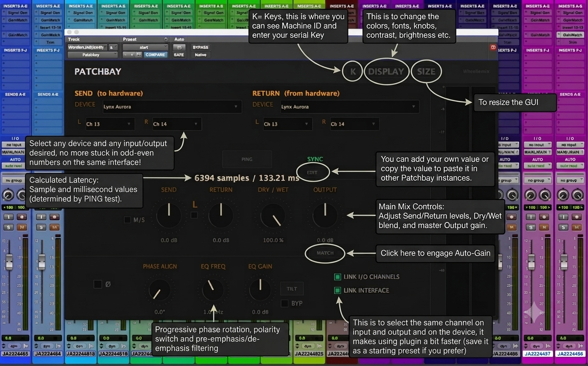
Task: Solo the JA2224464 track
Action: 41,227
